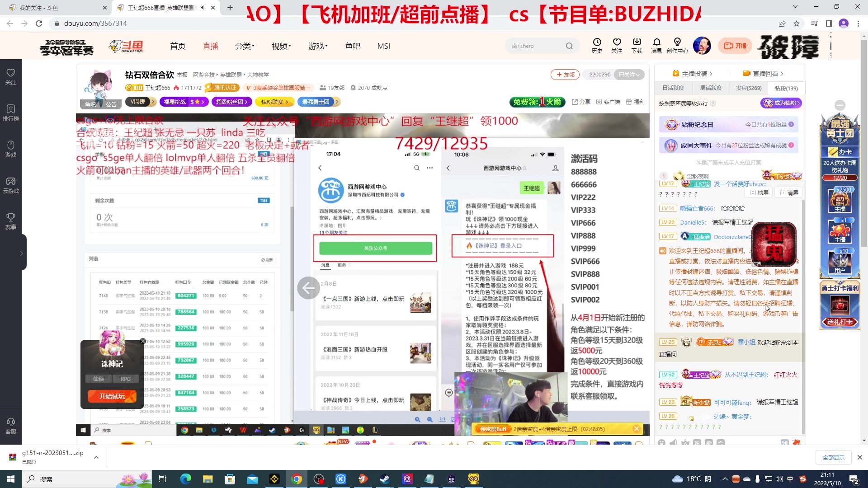Click the 开播 start streaming button
The height and width of the screenshot is (488, 868).
click(x=735, y=46)
